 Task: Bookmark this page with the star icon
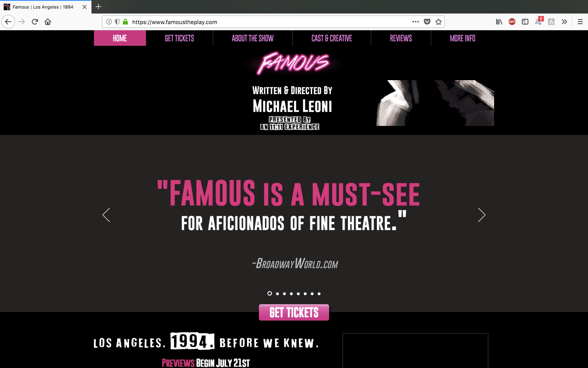(x=439, y=22)
